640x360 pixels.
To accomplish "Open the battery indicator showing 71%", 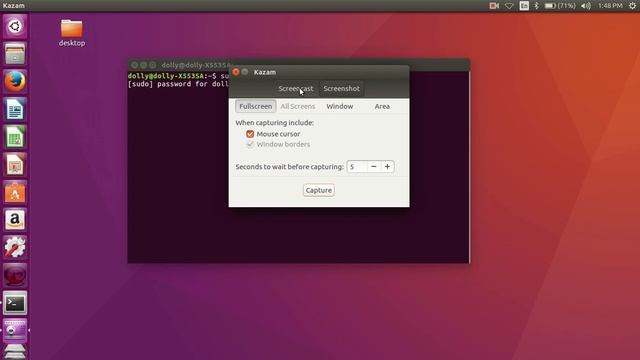I will [x=560, y=6].
